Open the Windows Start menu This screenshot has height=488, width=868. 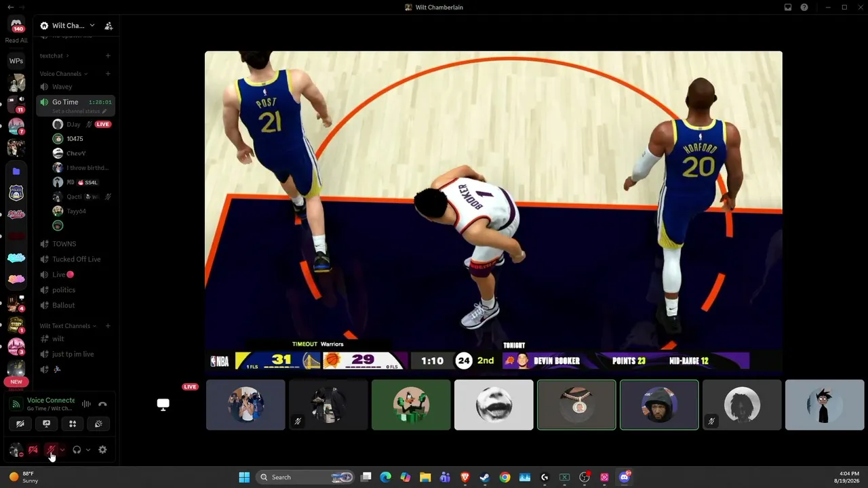point(244,477)
